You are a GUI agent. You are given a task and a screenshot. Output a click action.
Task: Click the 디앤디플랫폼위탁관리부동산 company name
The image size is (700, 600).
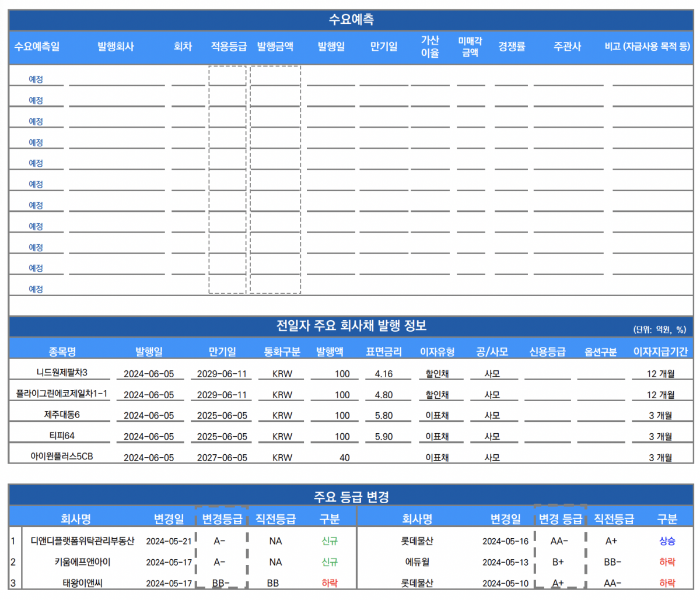[x=82, y=541]
